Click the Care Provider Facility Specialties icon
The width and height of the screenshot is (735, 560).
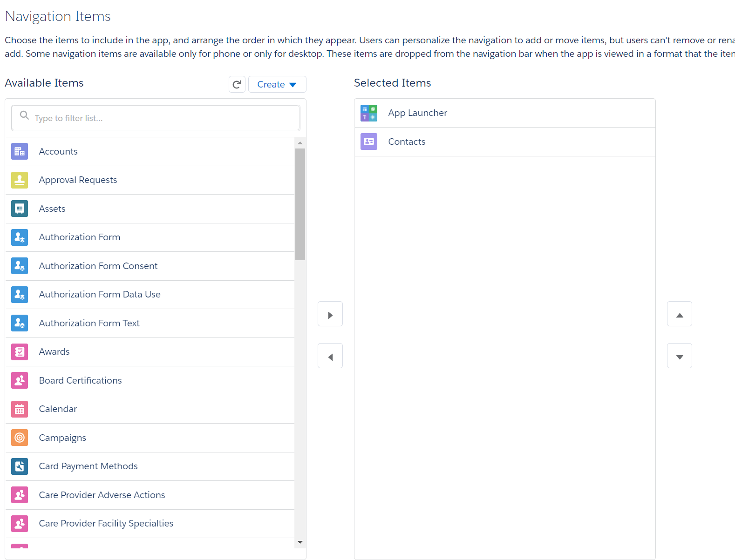[20, 524]
